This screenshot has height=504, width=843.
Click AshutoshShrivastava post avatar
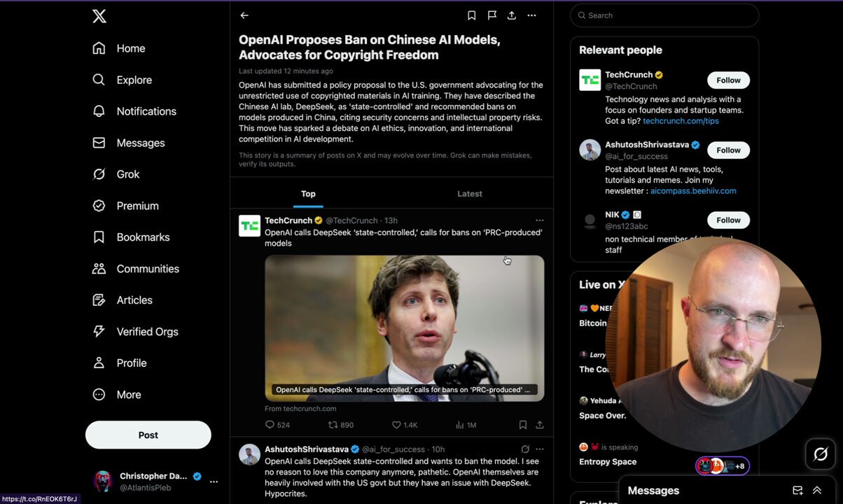pyautogui.click(x=249, y=455)
